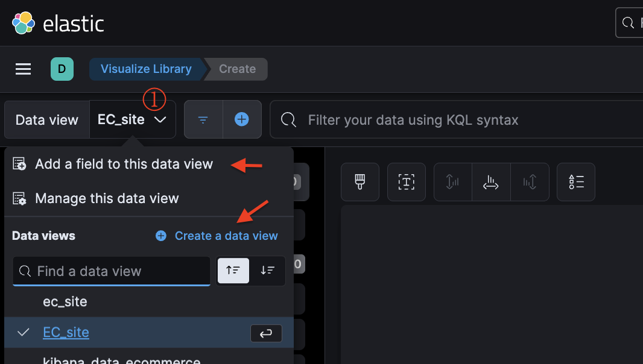This screenshot has height=364, width=643.
Task: Click the Elastic logo
Action: coord(58,24)
